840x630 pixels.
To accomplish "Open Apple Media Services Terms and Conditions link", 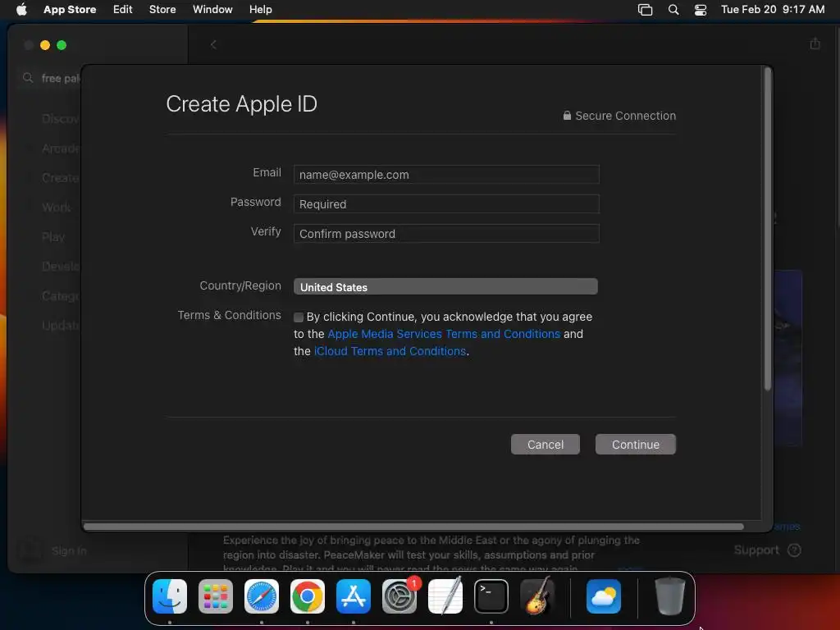I will coord(444,334).
